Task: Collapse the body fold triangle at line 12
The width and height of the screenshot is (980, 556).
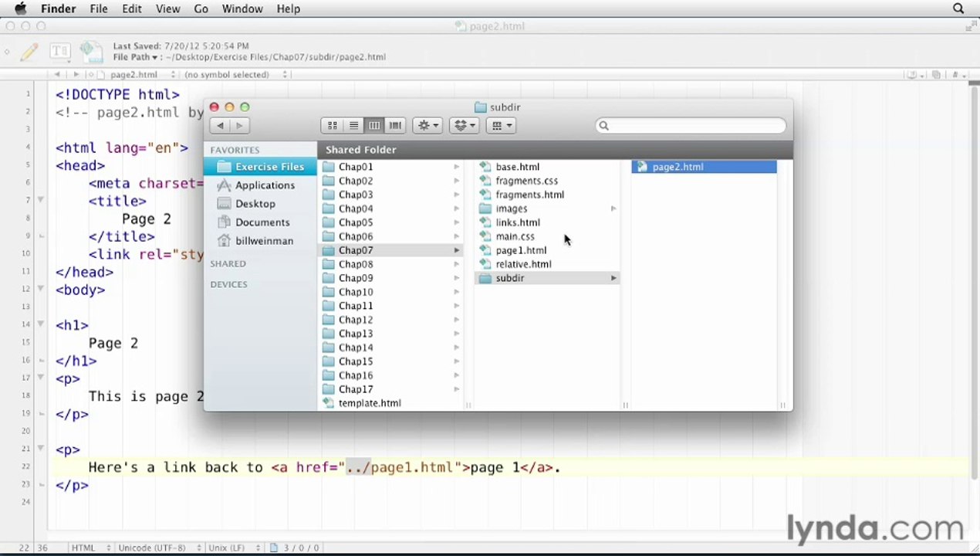Action: [x=40, y=289]
